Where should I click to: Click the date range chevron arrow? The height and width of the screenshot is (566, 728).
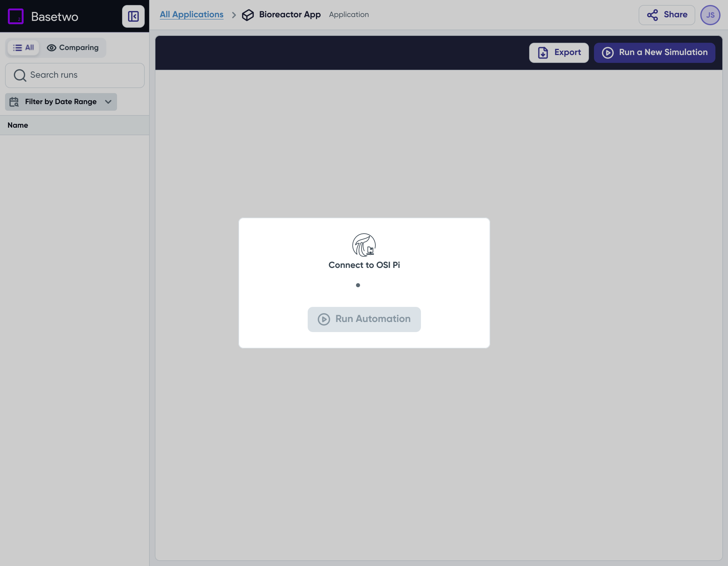tap(108, 102)
